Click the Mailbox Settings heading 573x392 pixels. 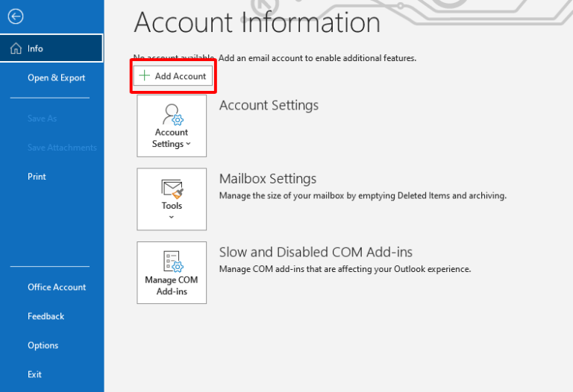tap(268, 179)
